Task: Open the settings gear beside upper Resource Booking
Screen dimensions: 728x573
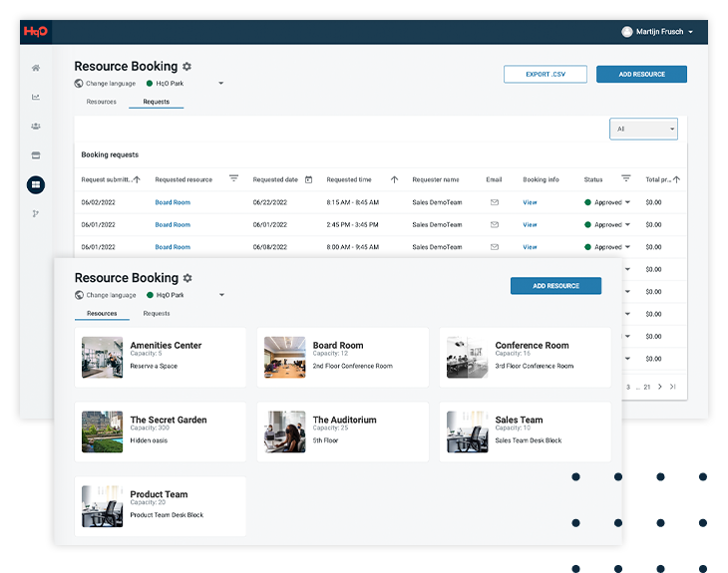Action: (186, 67)
